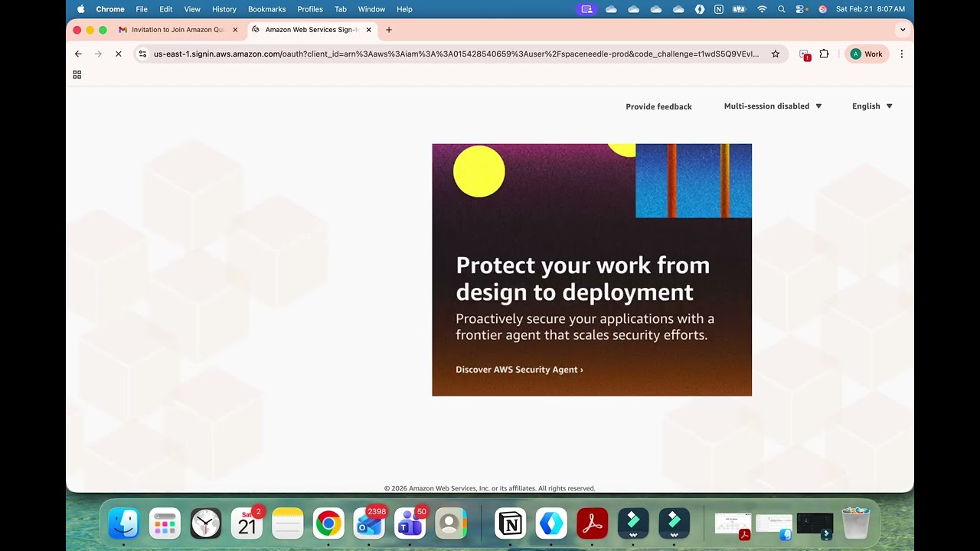Open Finder from the Dock
This screenshot has width=980, height=551.
pyautogui.click(x=123, y=523)
